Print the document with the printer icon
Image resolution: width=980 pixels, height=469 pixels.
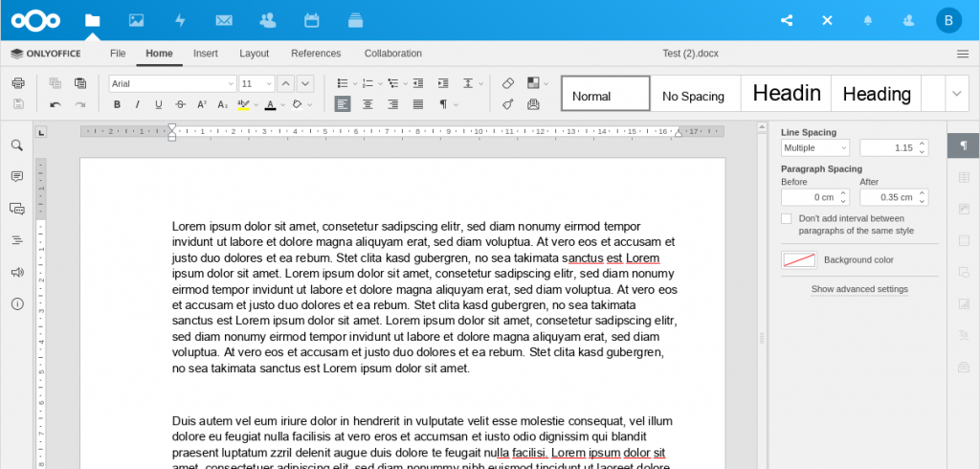(x=18, y=83)
